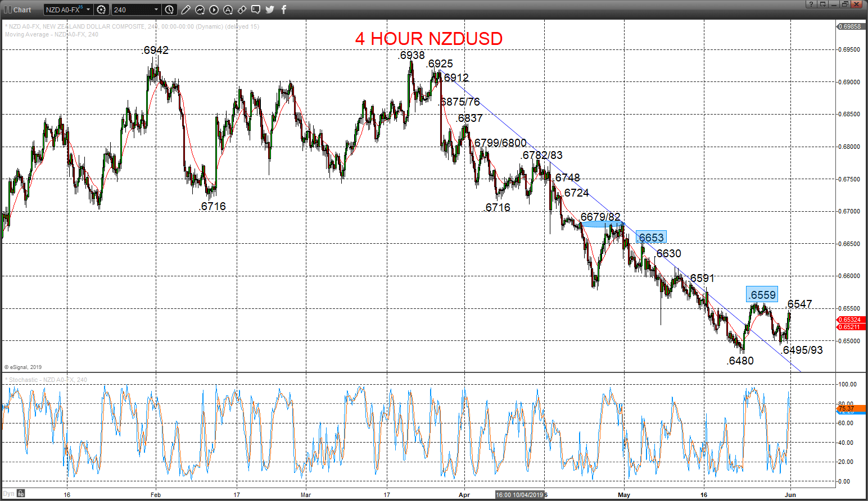
Task: Open the time template clock icon
Action: [169, 10]
